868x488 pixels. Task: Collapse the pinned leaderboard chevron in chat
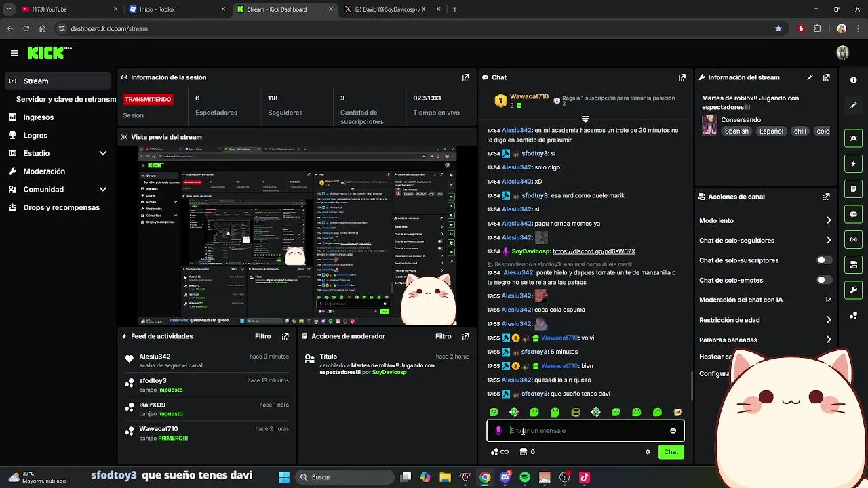tap(585, 119)
